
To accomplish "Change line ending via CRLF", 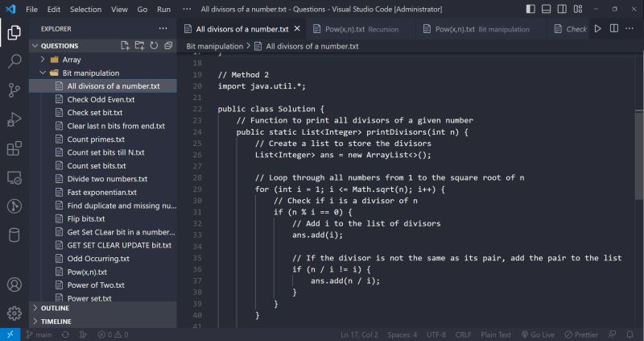I will tap(464, 335).
